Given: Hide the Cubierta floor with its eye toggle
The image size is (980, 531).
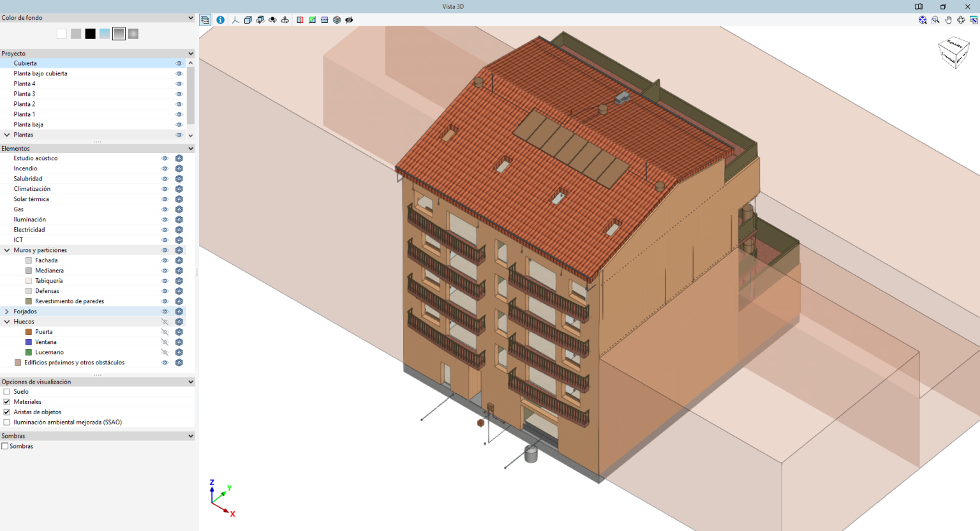Looking at the screenshot, I should [x=178, y=63].
